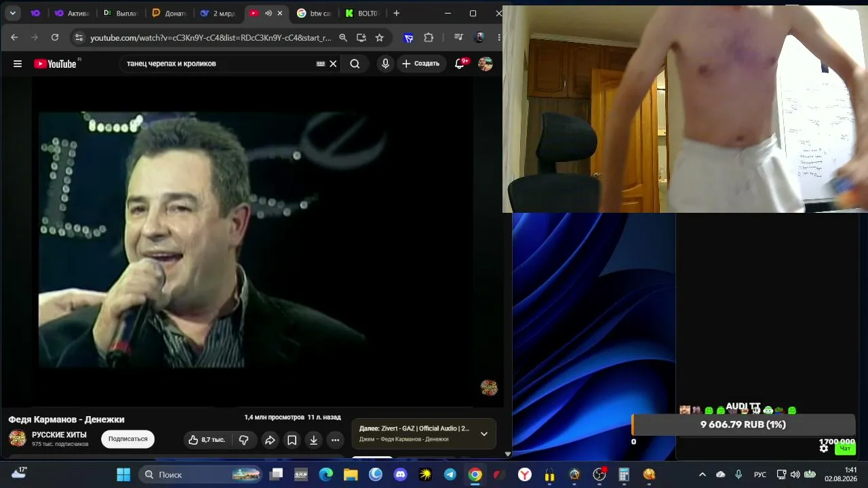Open РУССКИЕ ХИТЫ channel avatar
868x488 pixels.
(18, 438)
